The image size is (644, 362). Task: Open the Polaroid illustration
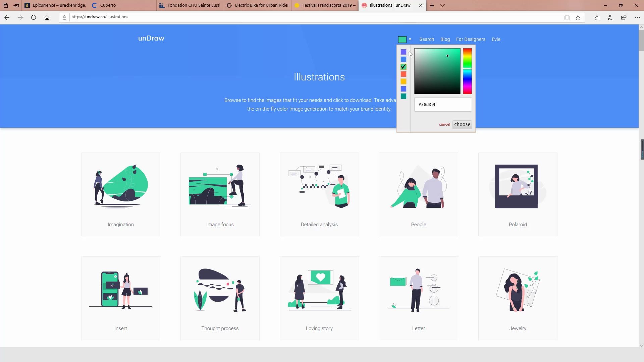coord(518,194)
